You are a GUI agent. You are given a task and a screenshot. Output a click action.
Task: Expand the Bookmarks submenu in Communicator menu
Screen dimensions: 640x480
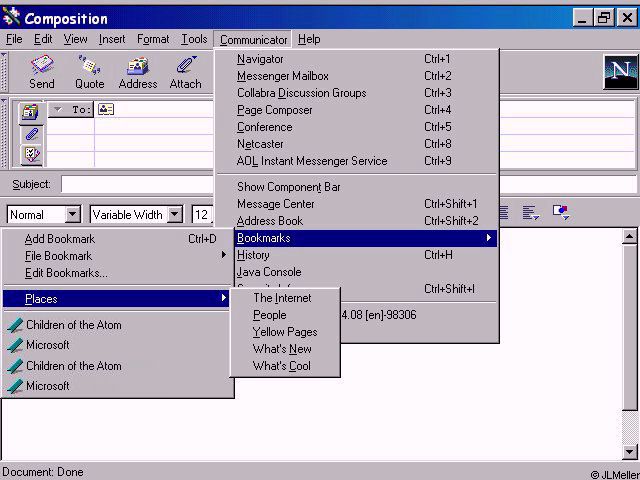[x=366, y=238]
